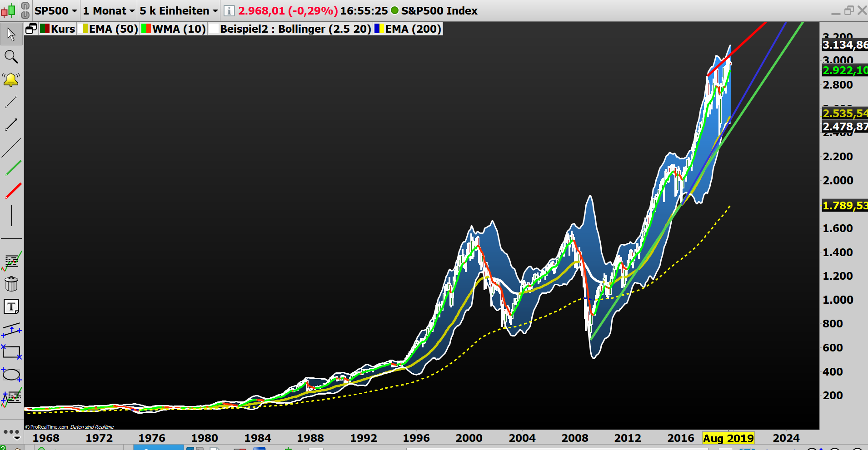
Task: Click the white Bollinger color swatch
Action: coord(214,29)
